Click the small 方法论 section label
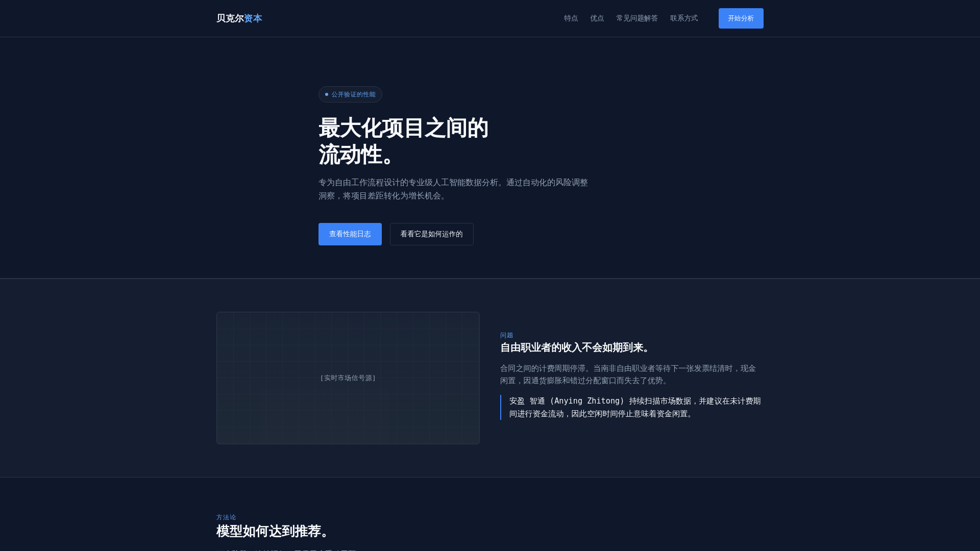 (226, 517)
